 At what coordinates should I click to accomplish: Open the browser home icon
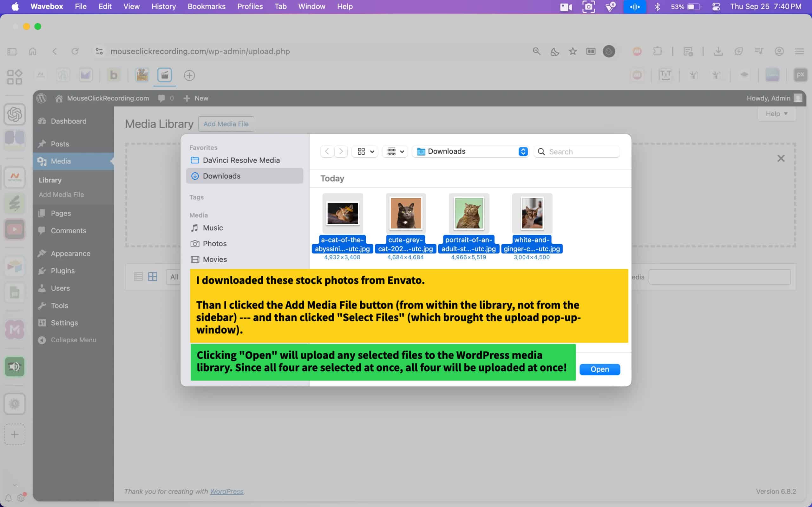tap(33, 51)
